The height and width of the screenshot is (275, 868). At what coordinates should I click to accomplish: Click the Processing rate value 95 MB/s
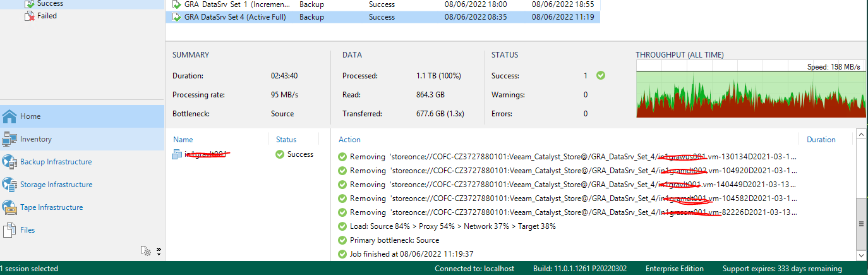click(x=284, y=95)
